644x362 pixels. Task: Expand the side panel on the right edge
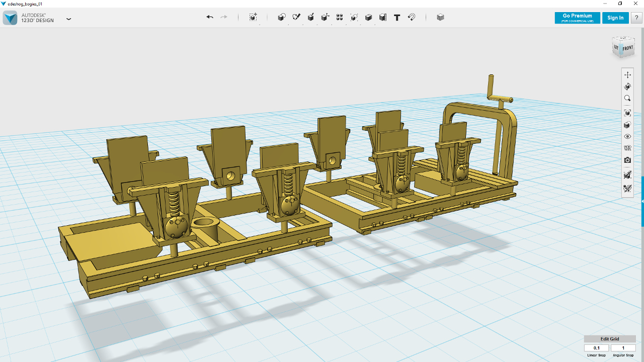[642, 201]
